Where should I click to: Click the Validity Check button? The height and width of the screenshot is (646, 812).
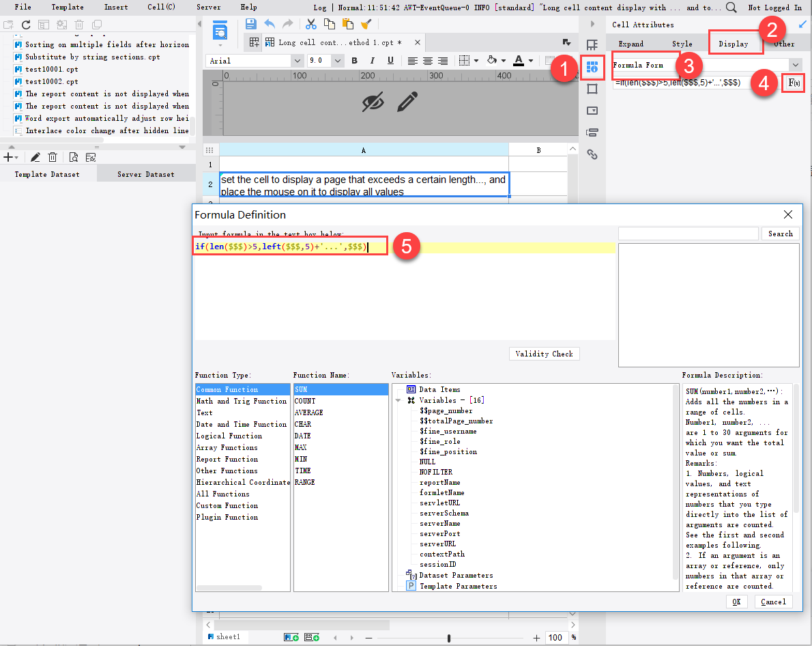click(542, 353)
